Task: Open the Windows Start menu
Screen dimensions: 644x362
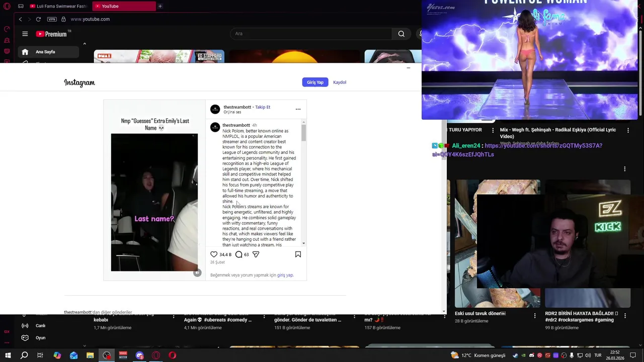Action: 8,355
